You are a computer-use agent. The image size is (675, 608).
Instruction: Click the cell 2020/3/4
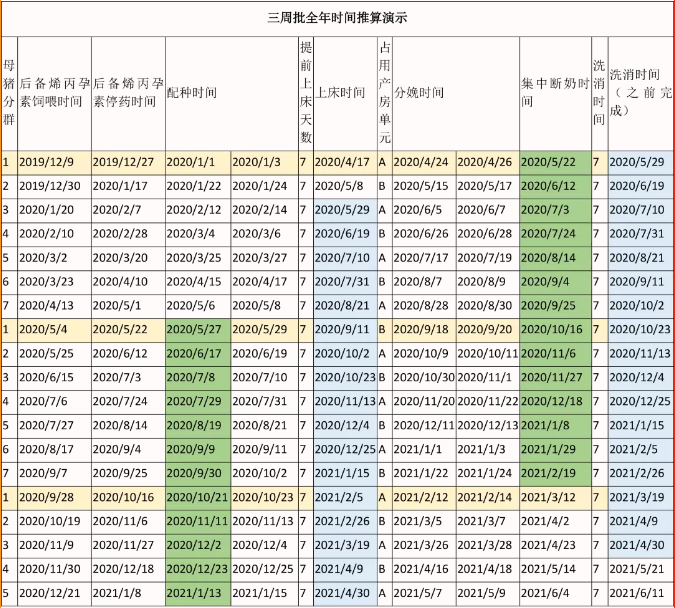click(x=198, y=234)
